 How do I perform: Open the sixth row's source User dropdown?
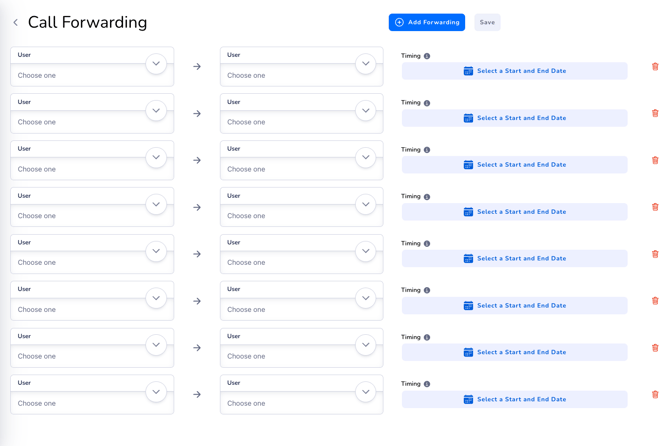tap(156, 298)
